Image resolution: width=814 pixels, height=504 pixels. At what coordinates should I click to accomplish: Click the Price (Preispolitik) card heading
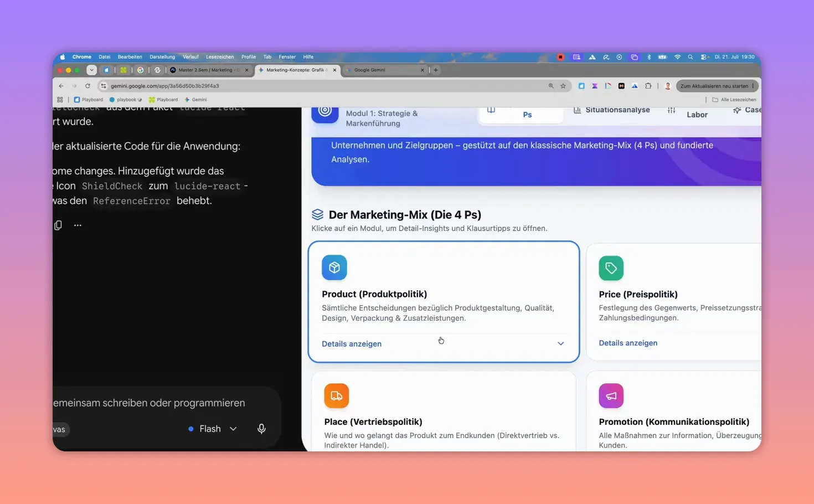coord(638,294)
